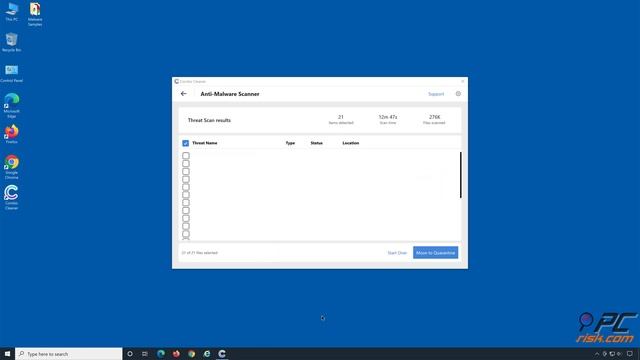Sort by the Location column header
640x360 pixels.
[x=351, y=143]
